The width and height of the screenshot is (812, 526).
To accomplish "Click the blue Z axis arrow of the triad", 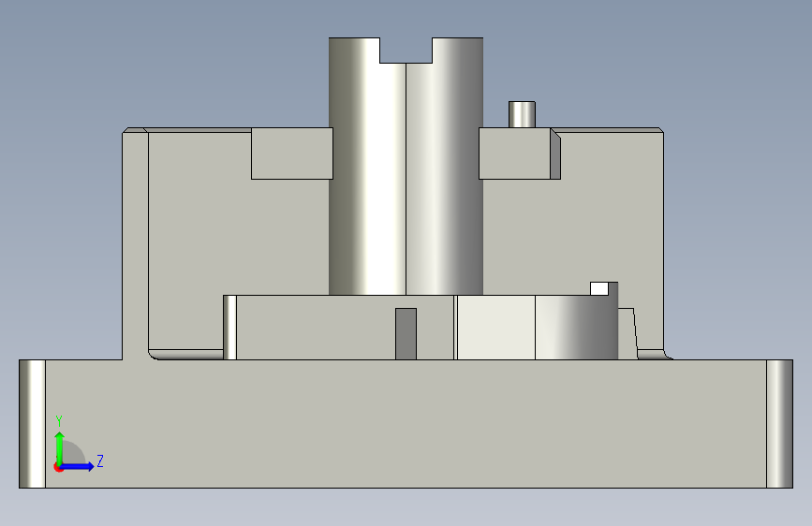I will point(78,466).
